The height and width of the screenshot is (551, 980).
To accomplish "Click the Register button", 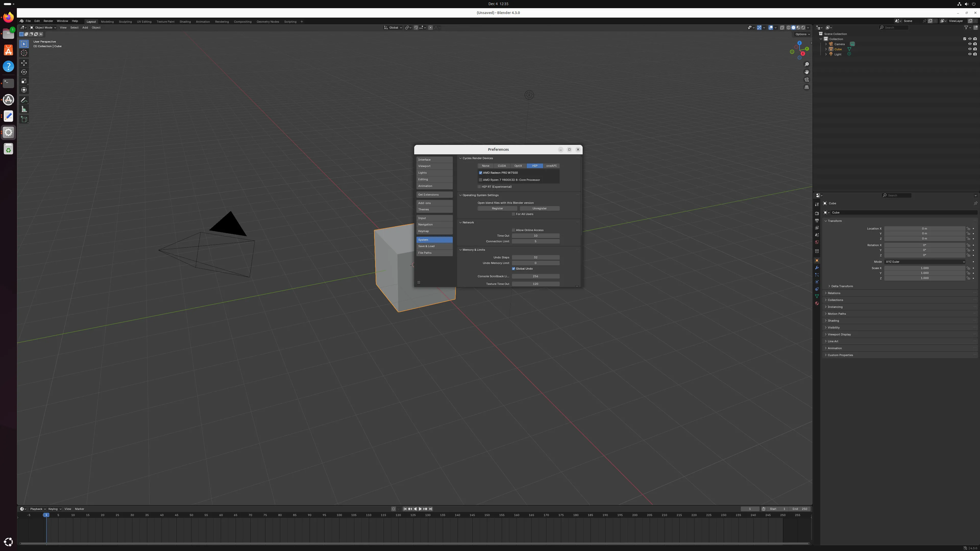I will [x=497, y=208].
